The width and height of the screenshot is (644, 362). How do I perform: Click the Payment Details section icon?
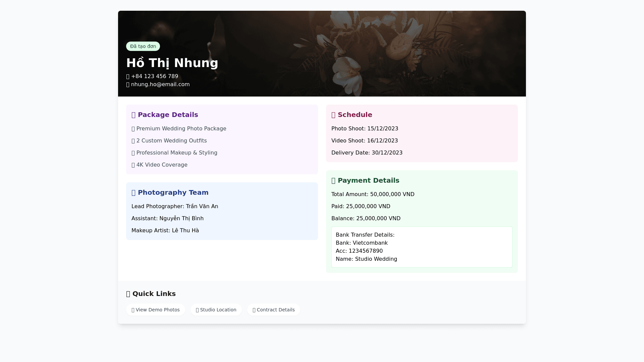click(x=333, y=180)
